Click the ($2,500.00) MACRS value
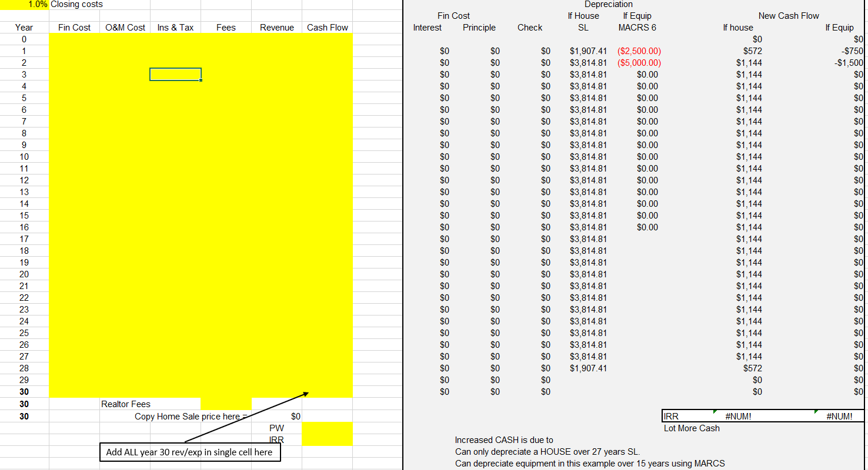Screen dimensions: 868x470 click(639, 51)
